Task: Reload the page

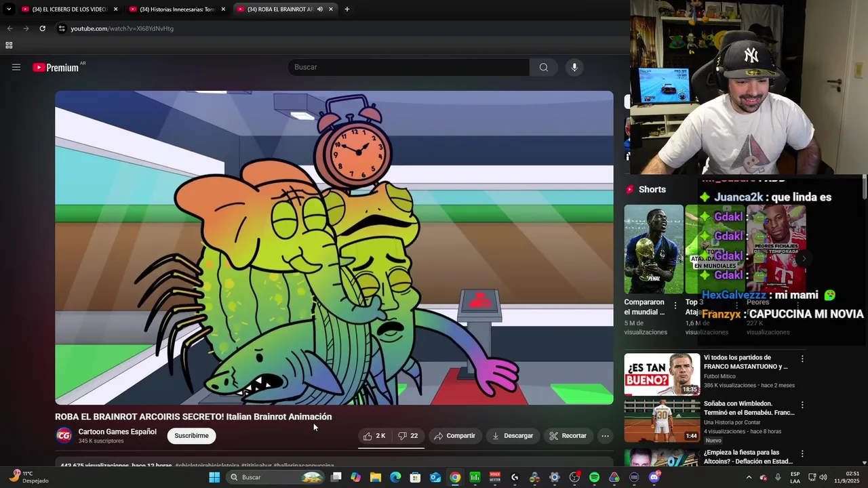Action: [42, 28]
